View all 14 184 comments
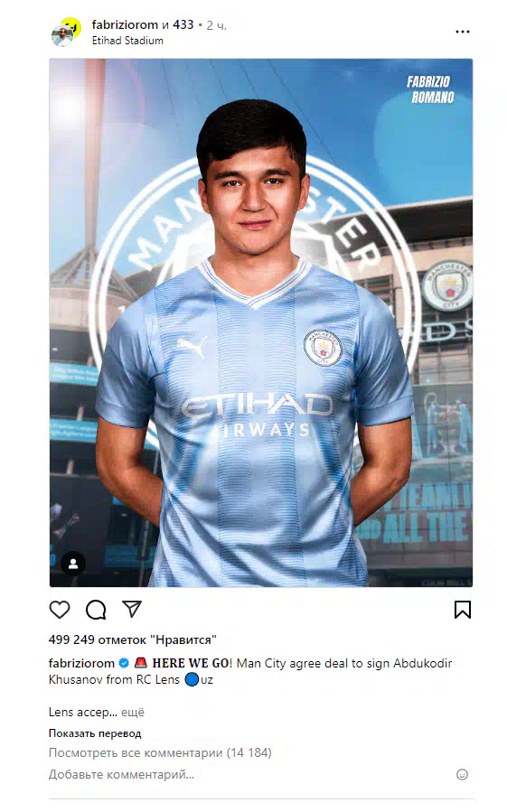Screen dimensions: 507x812 pyautogui.click(x=160, y=752)
